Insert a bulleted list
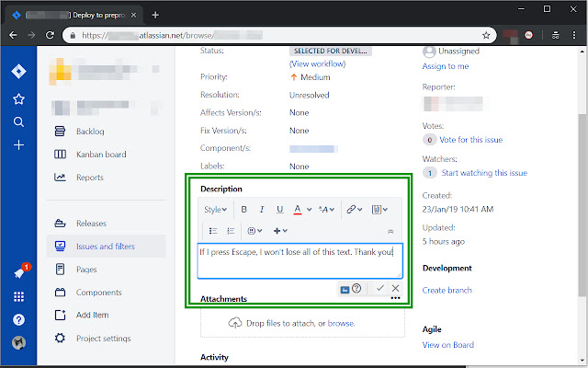The width and height of the screenshot is (588, 368). click(213, 231)
